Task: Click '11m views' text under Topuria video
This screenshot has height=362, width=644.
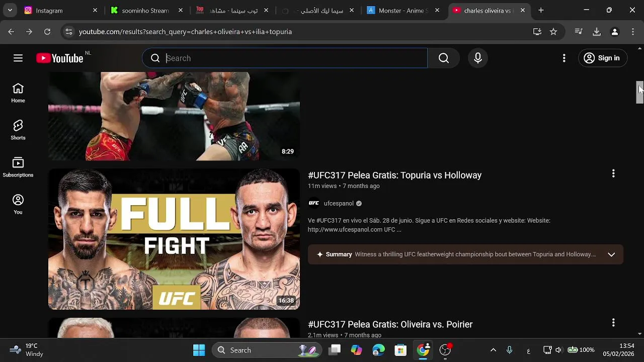Action: pyautogui.click(x=322, y=186)
